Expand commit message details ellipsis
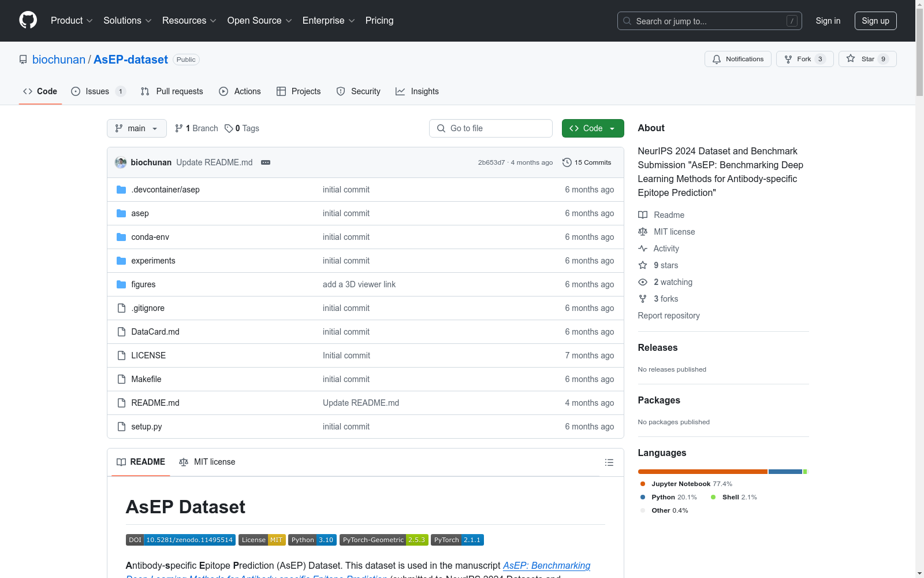This screenshot has height=578, width=924. pyautogui.click(x=266, y=162)
